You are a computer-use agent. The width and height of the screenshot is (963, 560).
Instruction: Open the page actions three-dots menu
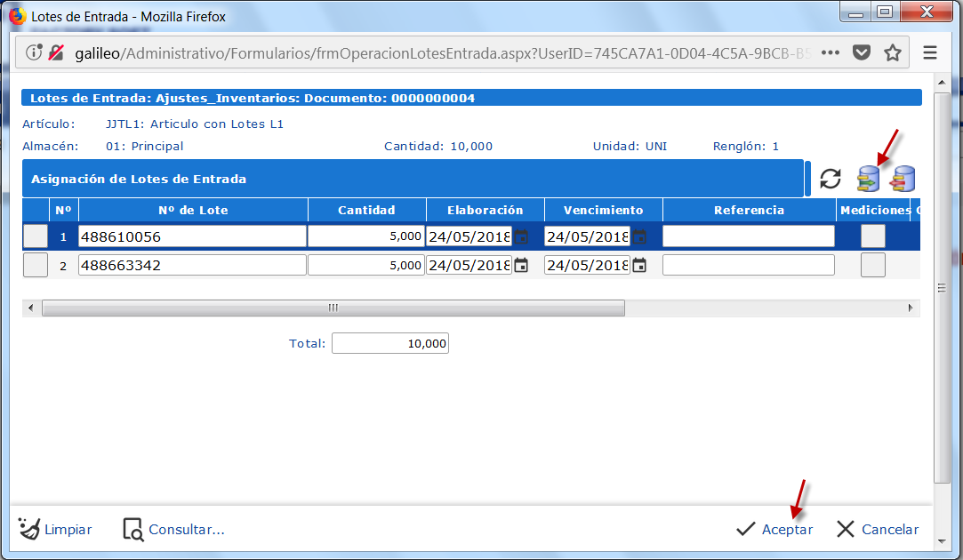pos(831,52)
